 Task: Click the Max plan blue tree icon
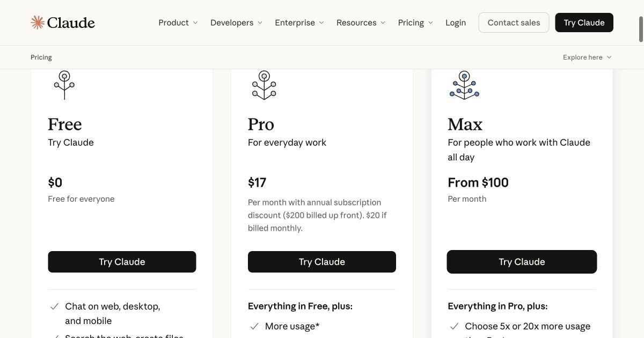coord(464,85)
